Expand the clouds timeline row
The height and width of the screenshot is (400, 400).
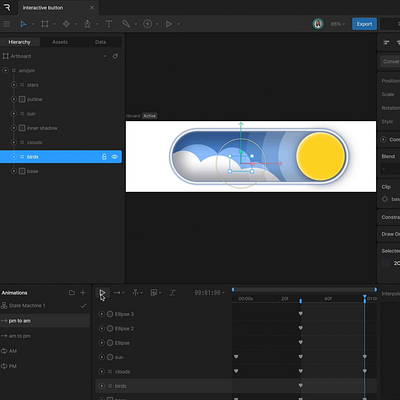[102, 371]
